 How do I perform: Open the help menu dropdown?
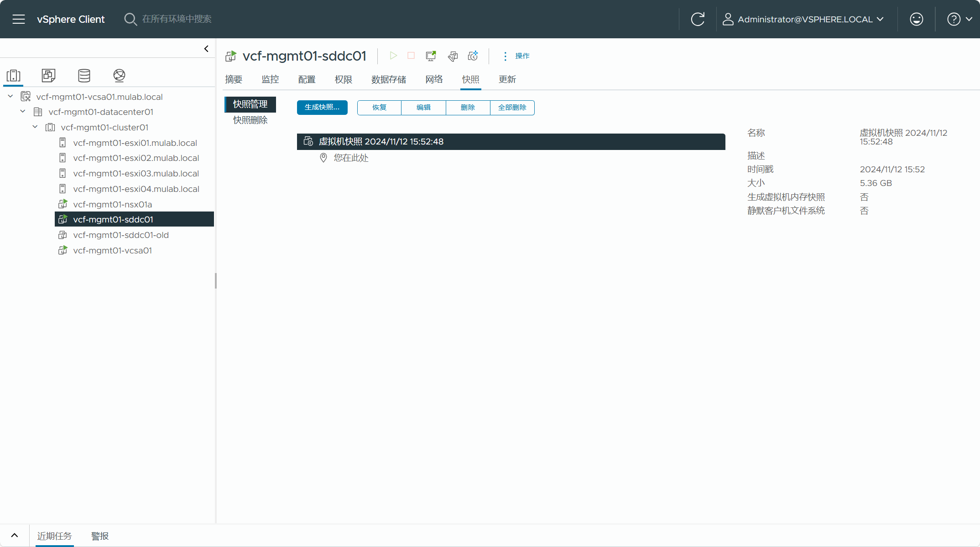pos(959,19)
